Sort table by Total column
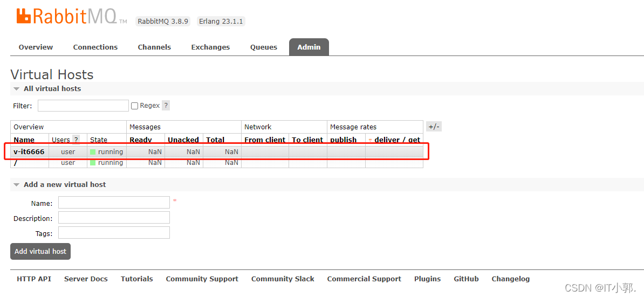Image resolution: width=644 pixels, height=298 pixels. [215, 140]
